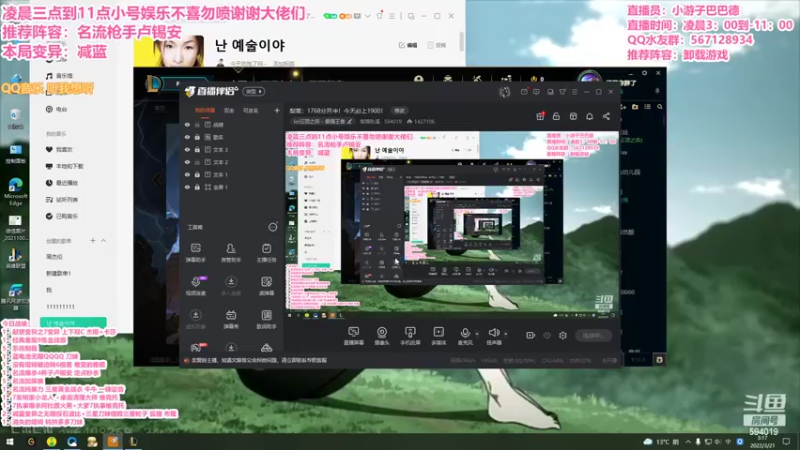Click the 扬声器 speaker icon
The width and height of the screenshot is (800, 450).
click(x=493, y=333)
